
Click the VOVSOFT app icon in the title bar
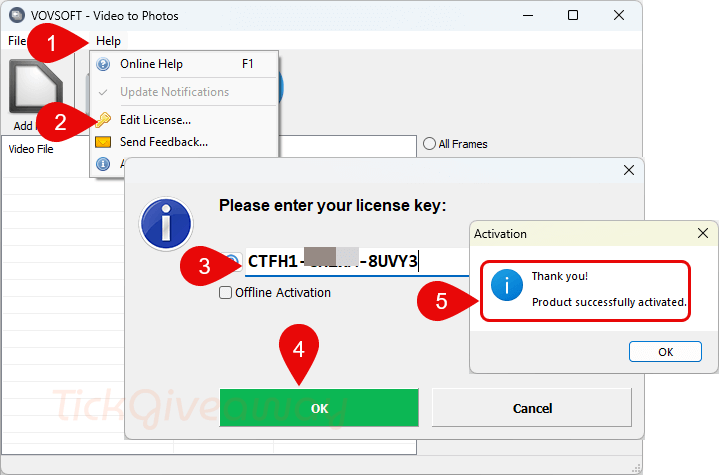point(17,15)
